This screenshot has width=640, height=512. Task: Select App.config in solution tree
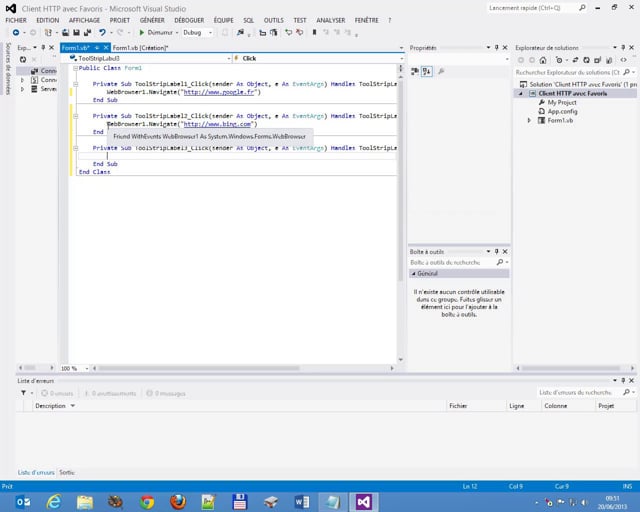click(562, 111)
